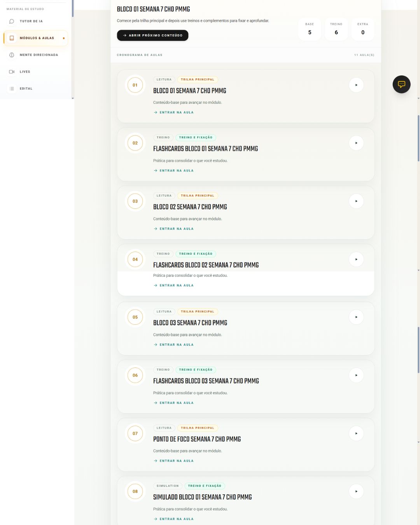
Task: Click the 11 Aula(s) count label
Action: tap(364, 55)
